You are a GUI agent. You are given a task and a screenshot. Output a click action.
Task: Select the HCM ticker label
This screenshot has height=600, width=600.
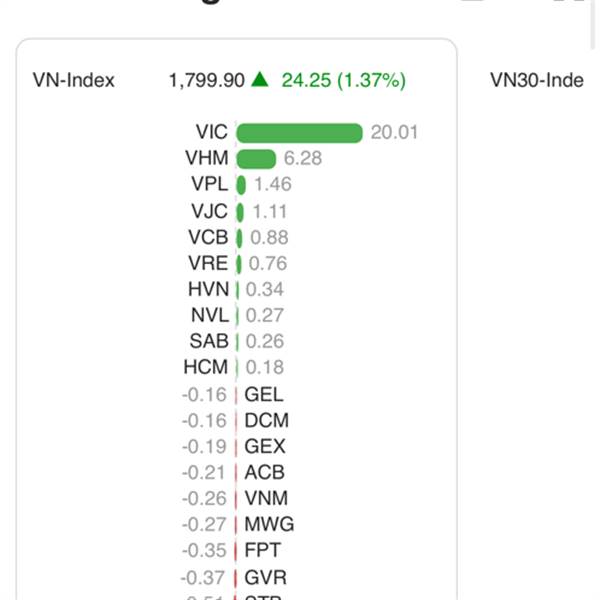[205, 367]
